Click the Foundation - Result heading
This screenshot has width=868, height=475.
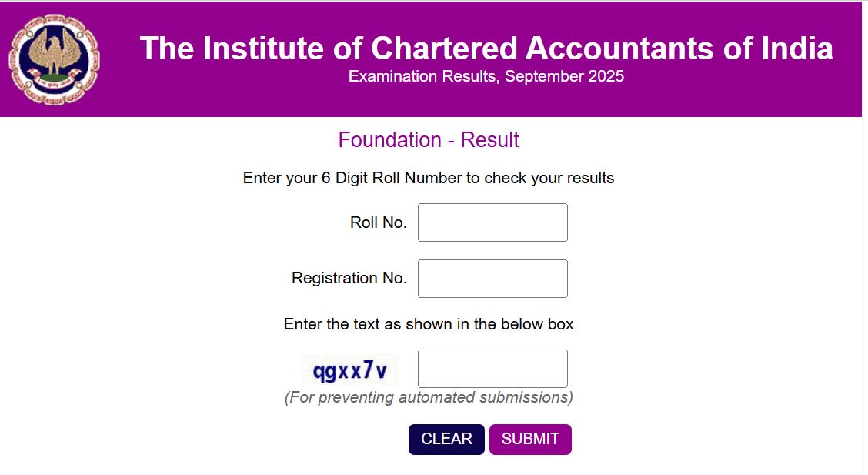pyautogui.click(x=428, y=139)
